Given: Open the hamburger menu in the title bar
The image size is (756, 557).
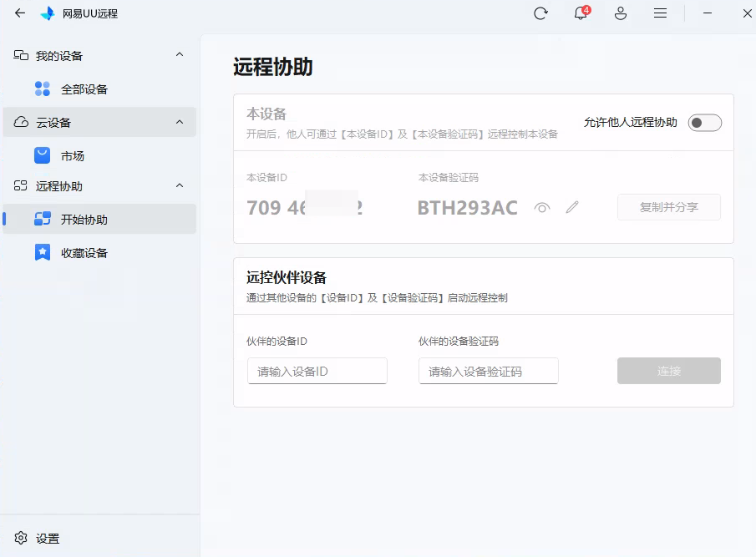Looking at the screenshot, I should [x=660, y=13].
